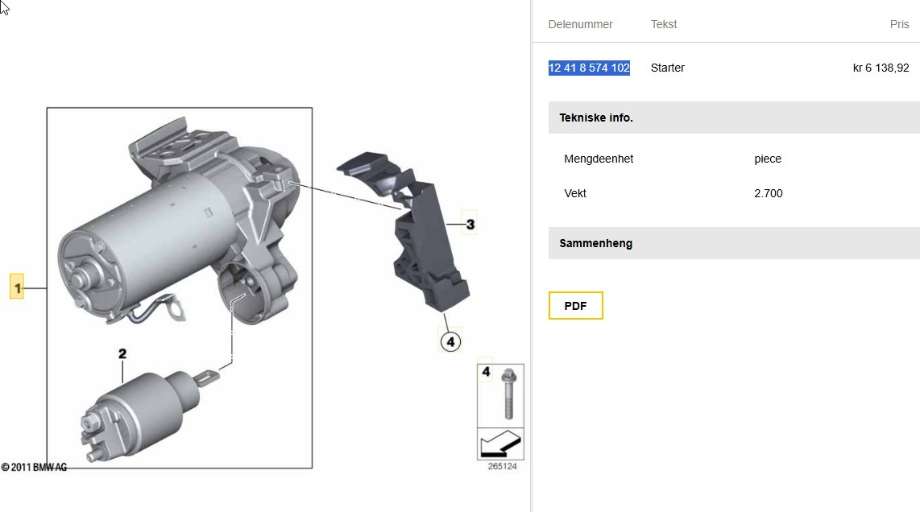The image size is (920, 512).
Task: Click the arrow direction icon below bolt
Action: [x=500, y=443]
